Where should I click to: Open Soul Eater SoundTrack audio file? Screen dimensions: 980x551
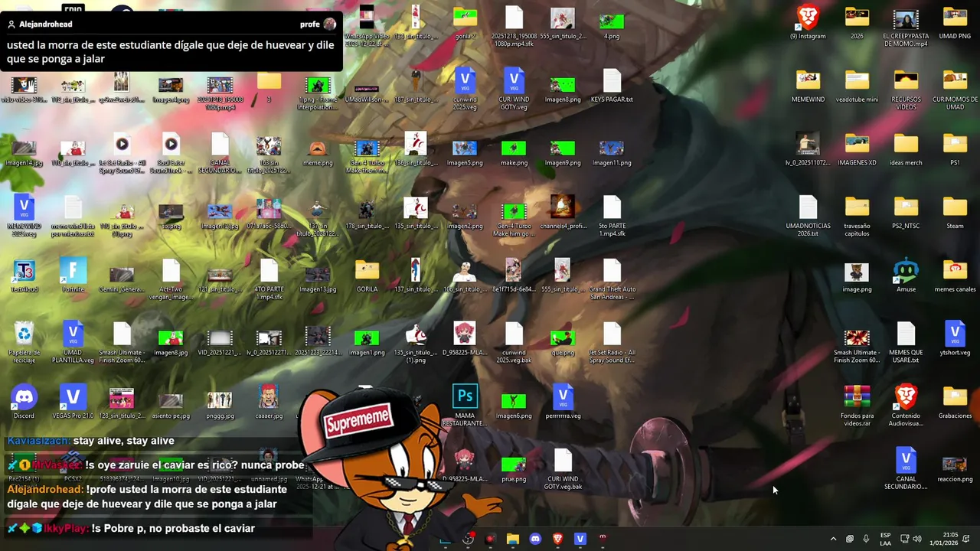tap(171, 154)
